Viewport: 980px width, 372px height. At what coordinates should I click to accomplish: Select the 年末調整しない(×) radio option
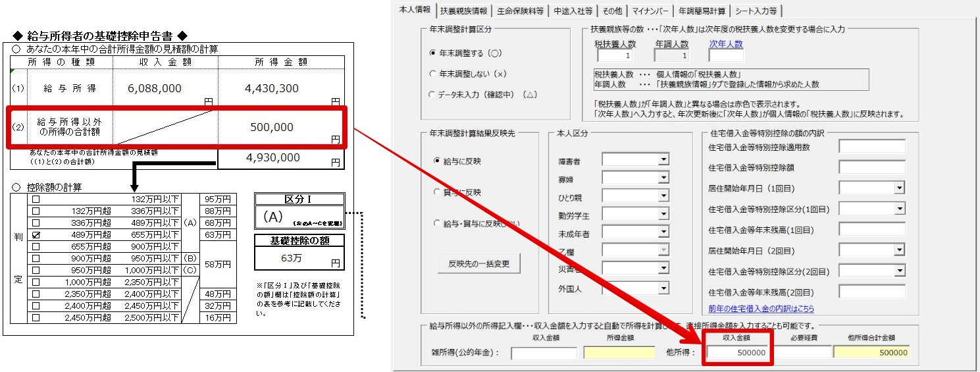pos(432,74)
